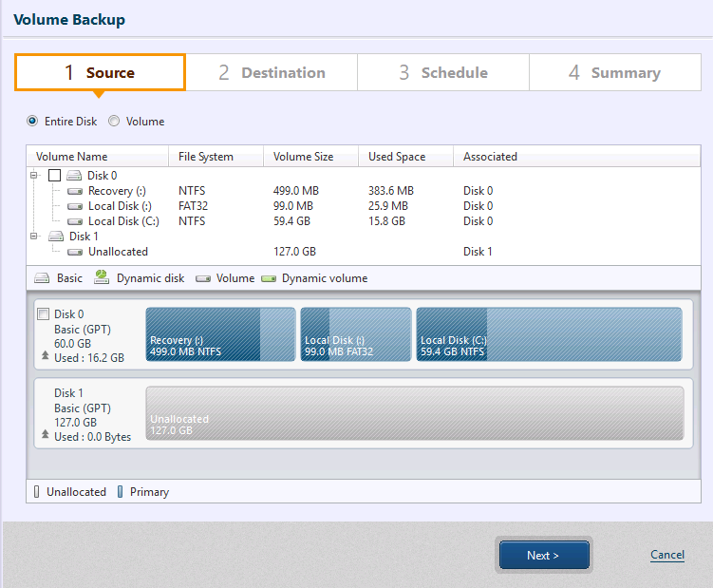Viewport: 713px width, 588px height.
Task: Click the arrow icon beside Used : 16.2 GB
Action: (x=44, y=358)
